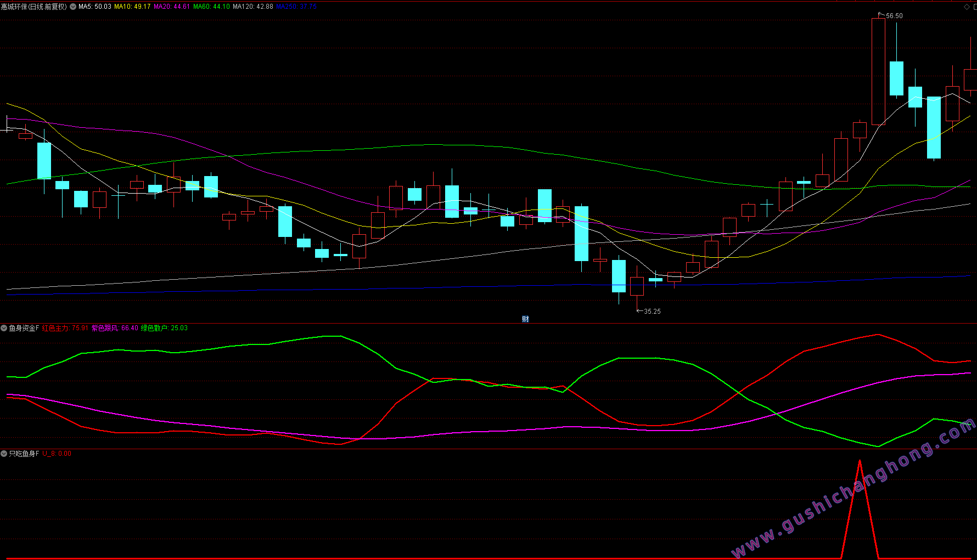Click the tall red candlestick at the 56.50 high
The width and height of the screenshot is (977, 560).
point(878,71)
